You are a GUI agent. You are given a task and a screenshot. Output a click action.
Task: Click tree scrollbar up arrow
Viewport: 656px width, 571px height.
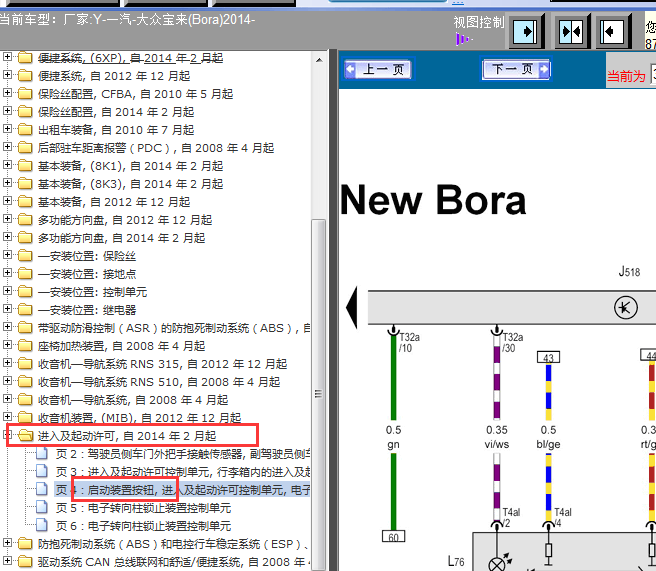tap(319, 60)
